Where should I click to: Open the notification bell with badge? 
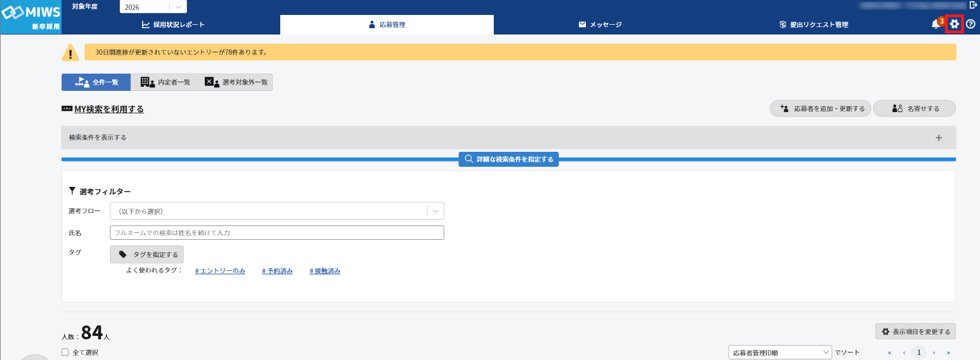tap(936, 24)
